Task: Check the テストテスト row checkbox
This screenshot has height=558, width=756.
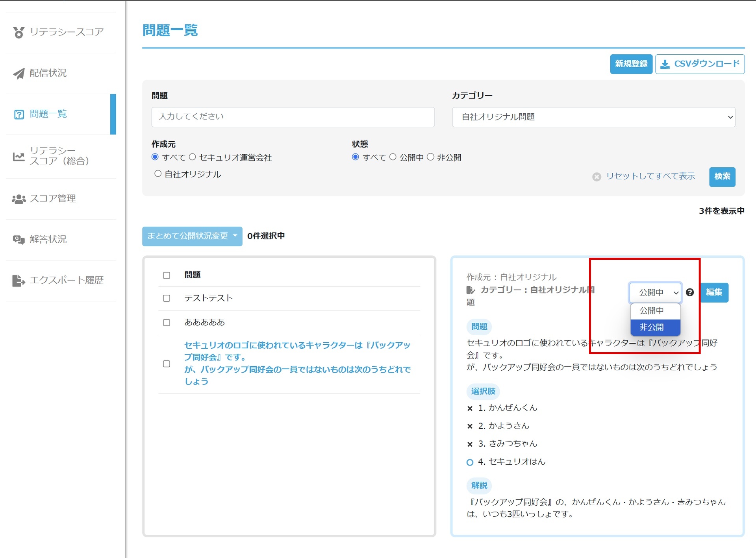Action: coord(167,298)
